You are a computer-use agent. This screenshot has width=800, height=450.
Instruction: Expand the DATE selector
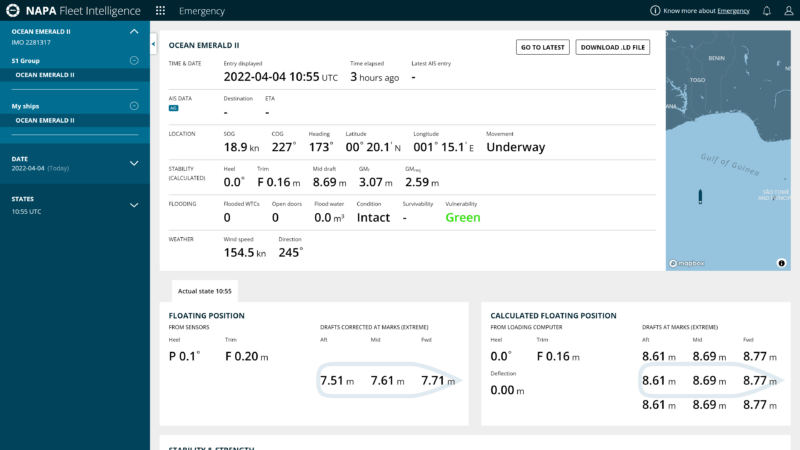click(x=134, y=163)
